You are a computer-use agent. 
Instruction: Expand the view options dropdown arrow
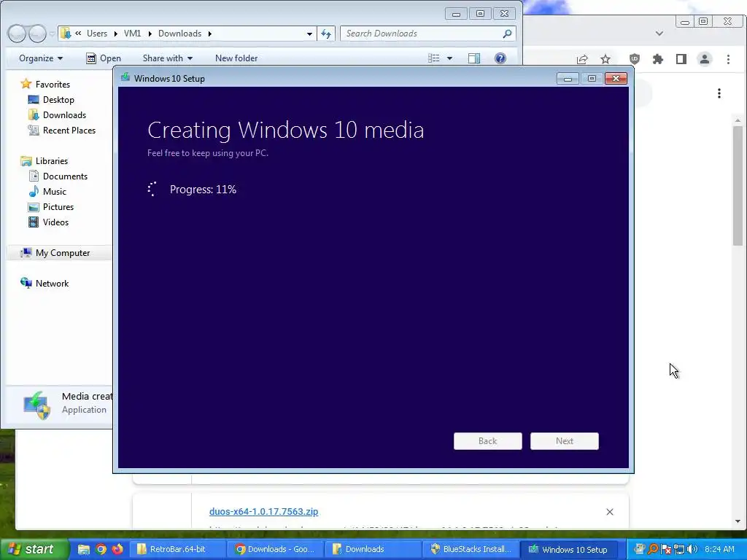[449, 58]
